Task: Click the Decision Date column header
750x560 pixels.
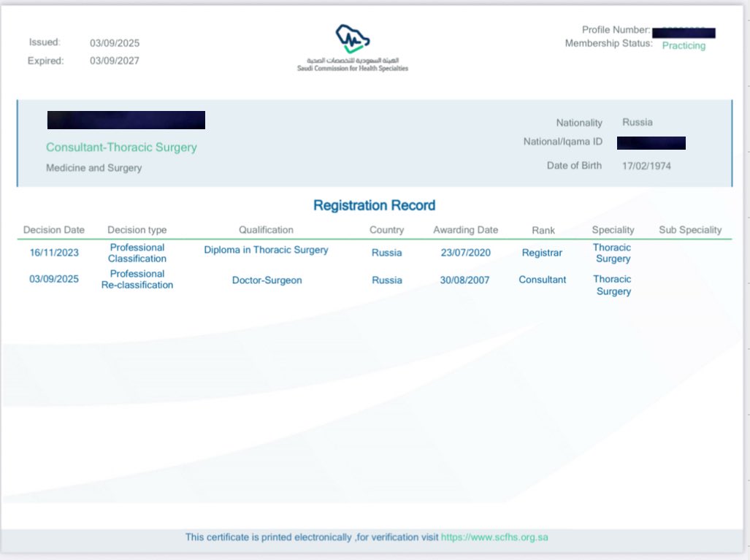Action: (x=54, y=229)
